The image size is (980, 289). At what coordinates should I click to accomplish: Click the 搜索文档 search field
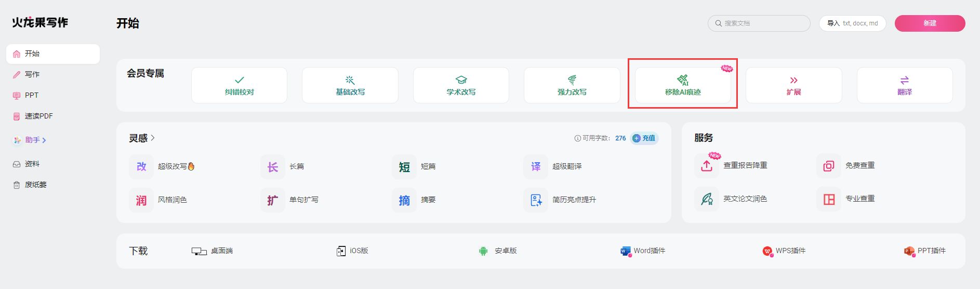click(x=759, y=23)
